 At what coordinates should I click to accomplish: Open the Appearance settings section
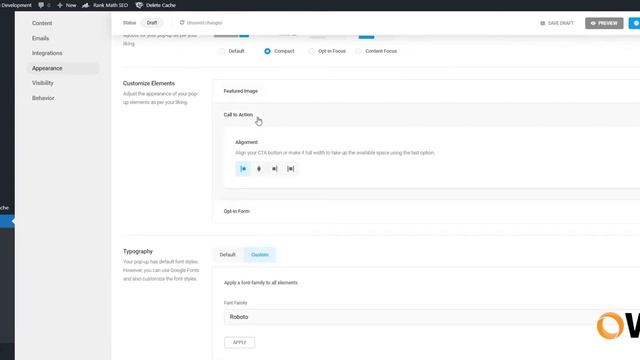[63, 68]
